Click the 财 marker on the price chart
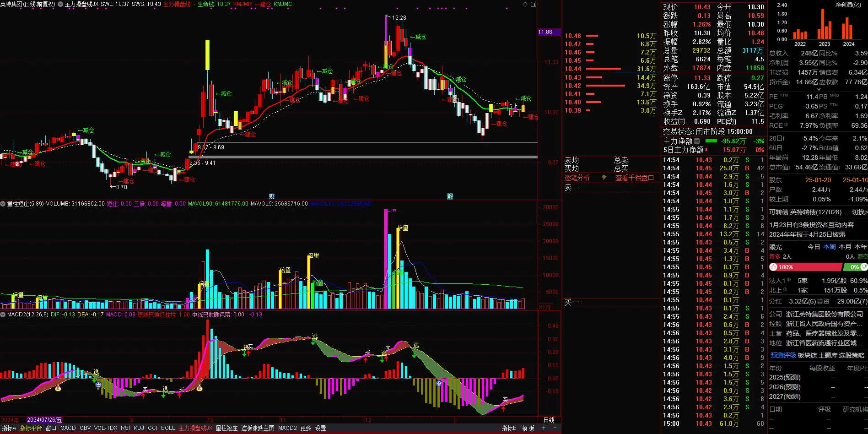This screenshot has height=434, width=868. point(272,196)
